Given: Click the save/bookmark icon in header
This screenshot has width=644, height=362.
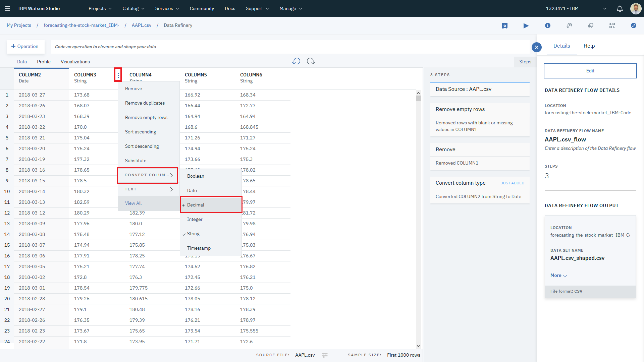Looking at the screenshot, I should (504, 25).
